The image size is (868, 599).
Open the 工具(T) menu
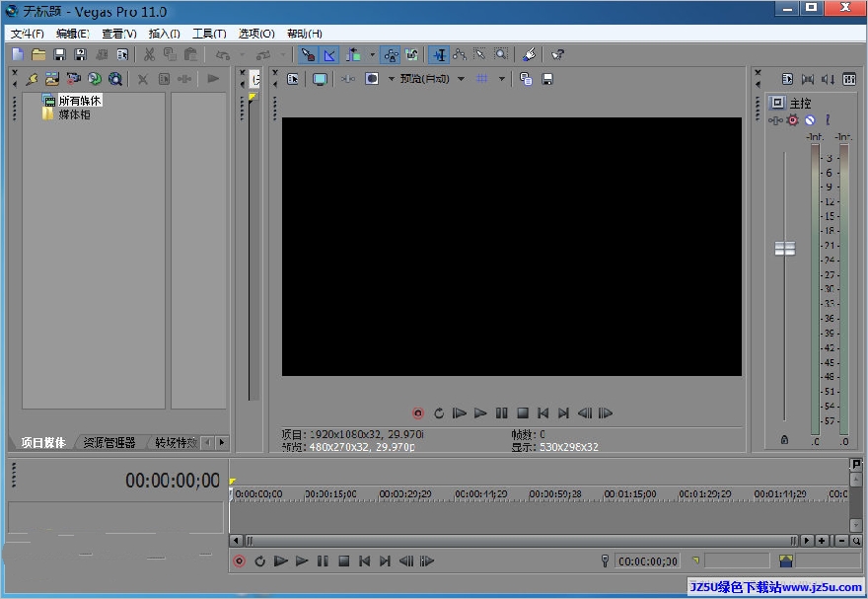tap(209, 34)
